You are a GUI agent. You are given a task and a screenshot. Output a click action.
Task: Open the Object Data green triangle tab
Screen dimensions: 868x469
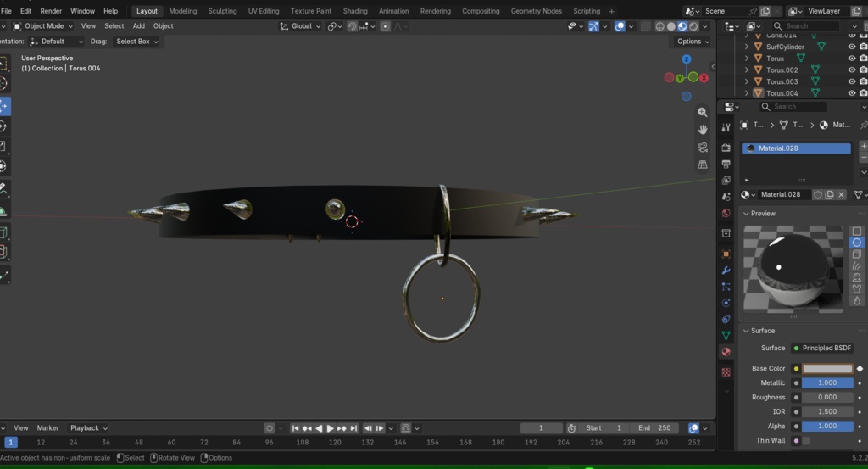pos(726,336)
